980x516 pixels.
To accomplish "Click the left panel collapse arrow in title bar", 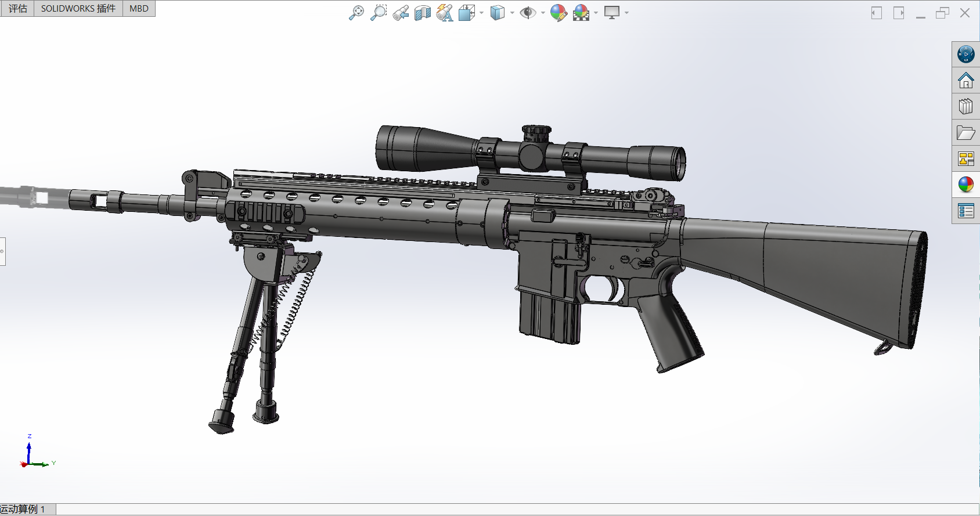I will [x=877, y=13].
